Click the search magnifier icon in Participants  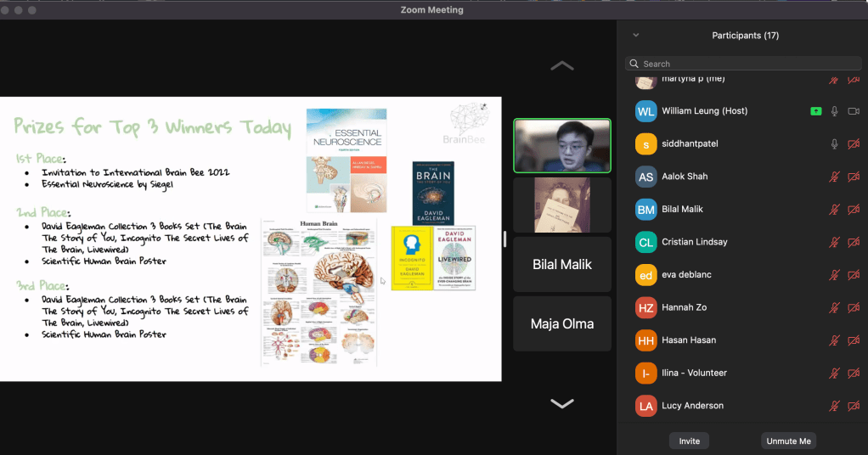click(634, 64)
